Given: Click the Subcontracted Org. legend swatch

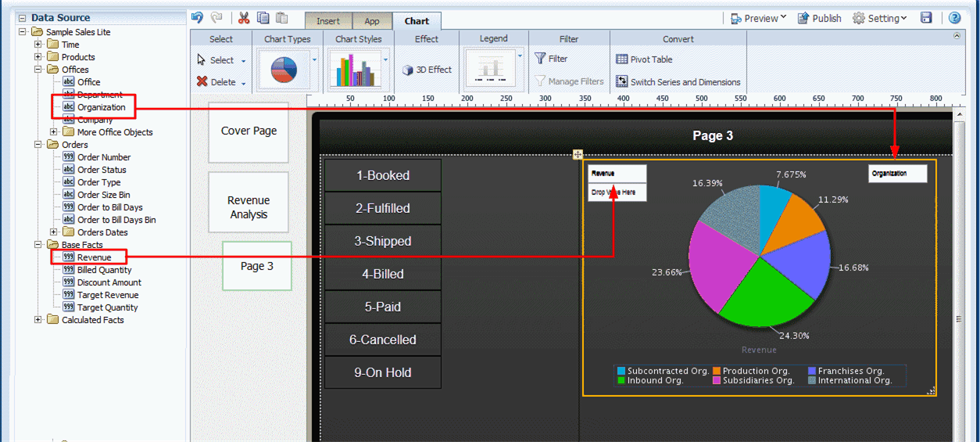Looking at the screenshot, I should click(621, 371).
